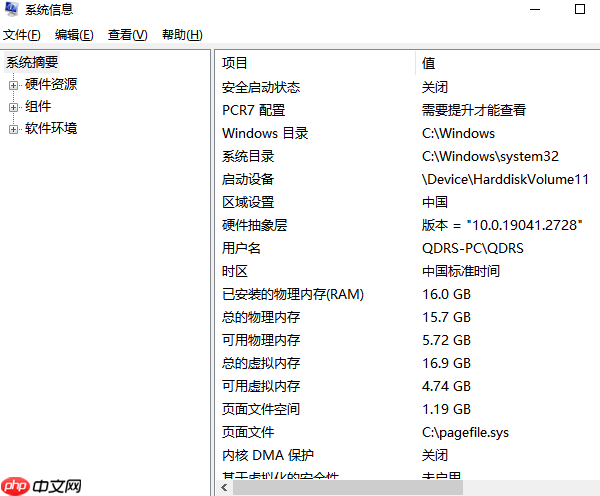Select the 系统目录 row
This screenshot has width=600, height=496.
tap(409, 156)
